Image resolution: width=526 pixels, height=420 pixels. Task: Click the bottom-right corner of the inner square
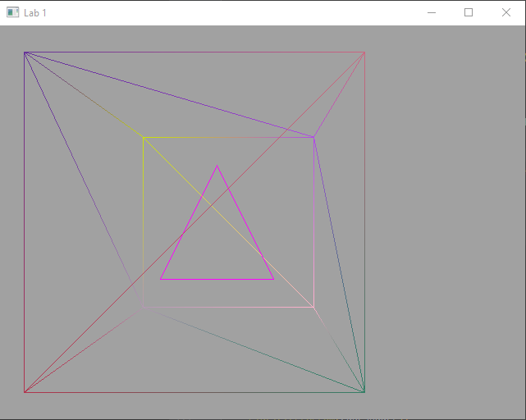pyautogui.click(x=313, y=307)
